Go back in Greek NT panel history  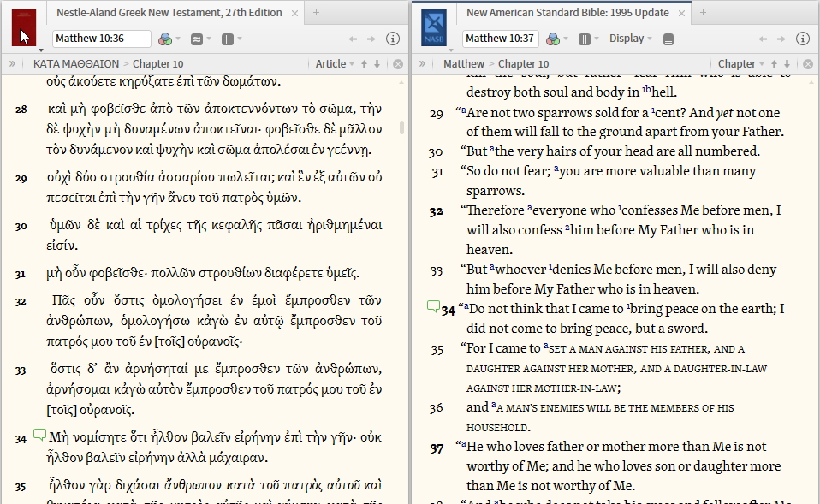pos(353,39)
